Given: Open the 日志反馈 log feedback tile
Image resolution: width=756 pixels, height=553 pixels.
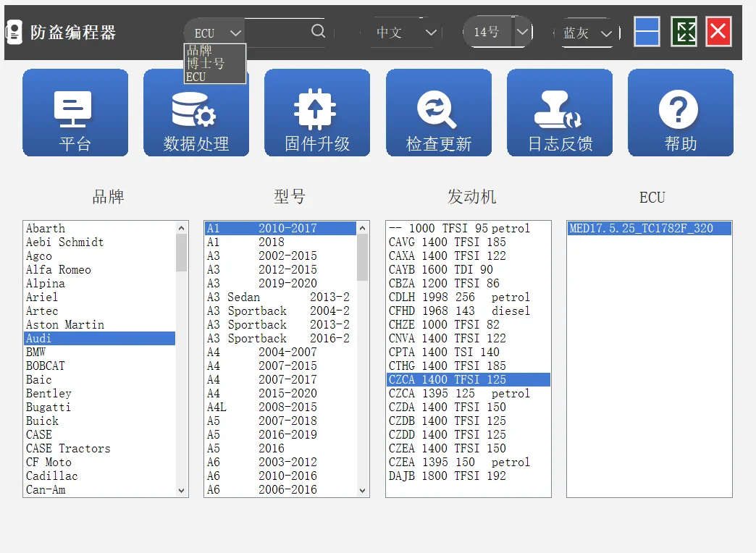Looking at the screenshot, I should (x=560, y=112).
